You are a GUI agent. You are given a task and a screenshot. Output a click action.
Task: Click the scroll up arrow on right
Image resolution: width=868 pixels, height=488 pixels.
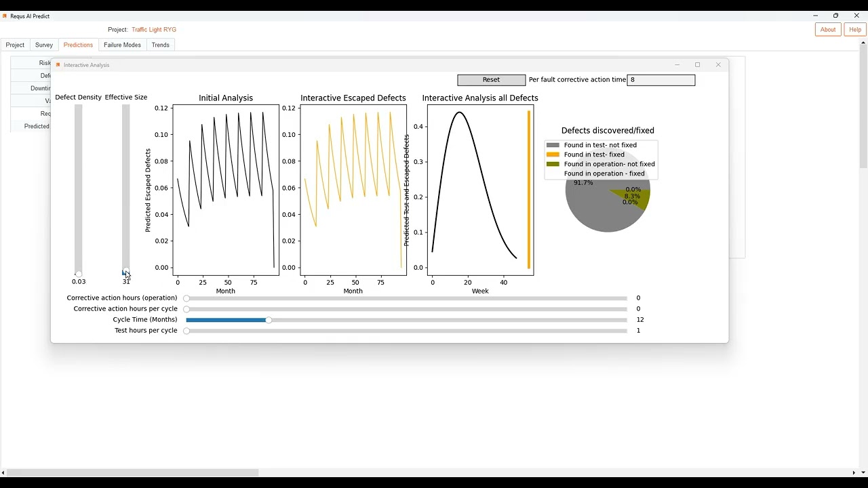click(863, 43)
